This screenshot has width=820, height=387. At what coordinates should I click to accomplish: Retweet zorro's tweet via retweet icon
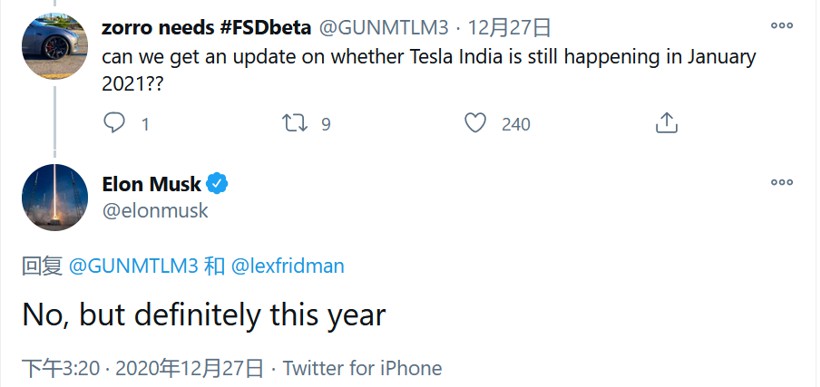295,123
